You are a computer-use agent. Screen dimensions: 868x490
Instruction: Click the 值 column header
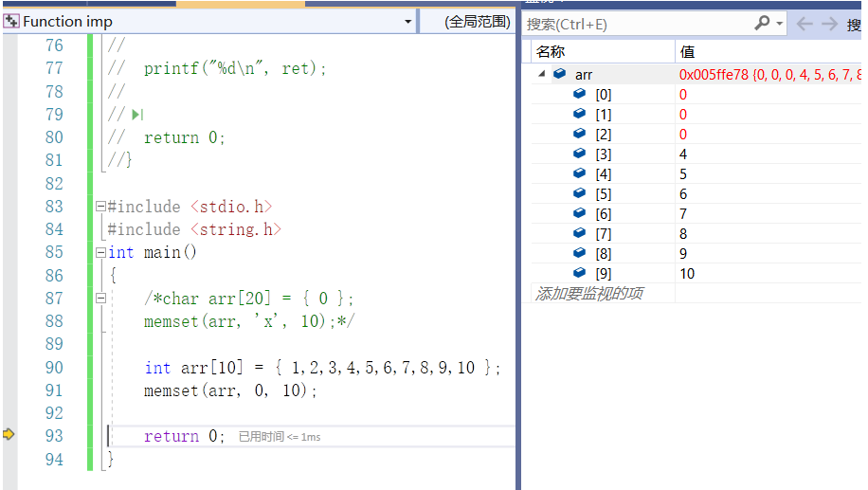point(769,51)
